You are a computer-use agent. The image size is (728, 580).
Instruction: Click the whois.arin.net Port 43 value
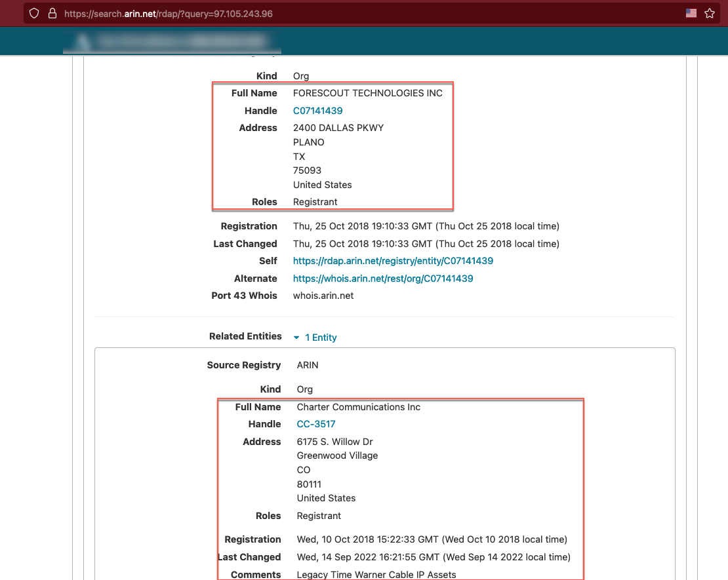click(323, 296)
